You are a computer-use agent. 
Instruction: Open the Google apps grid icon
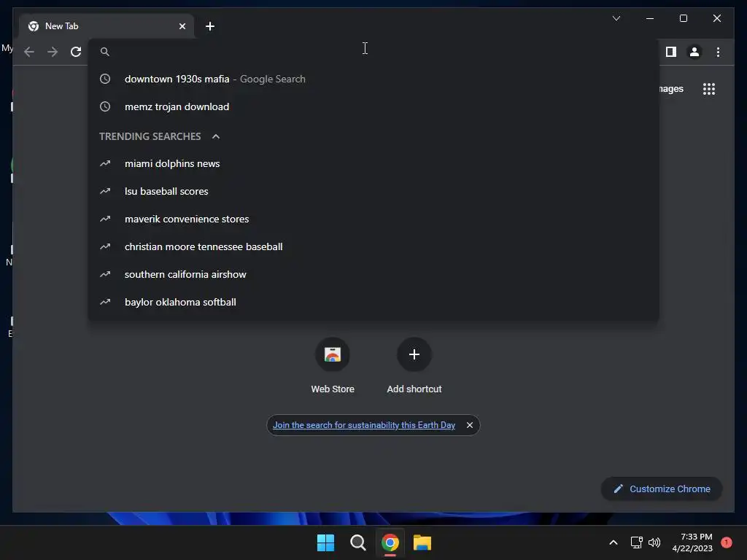[x=709, y=89]
